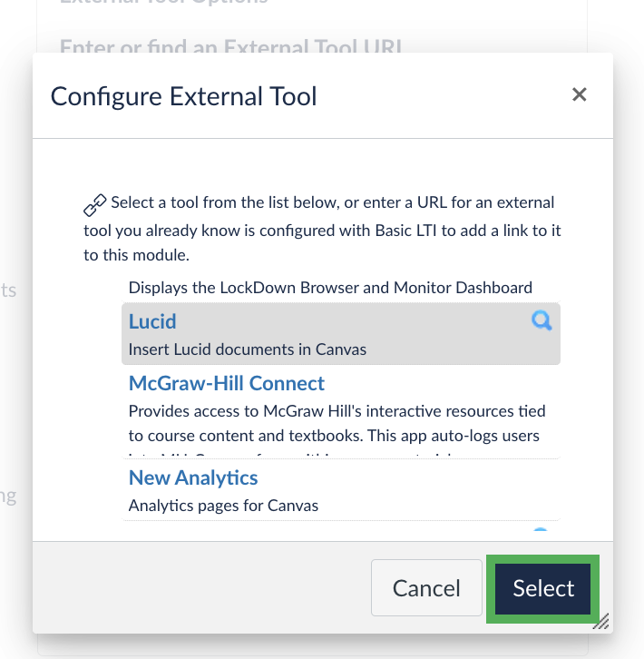The height and width of the screenshot is (659, 644).
Task: Click the highlighted Lucid row background
Action: (x=435, y=334)
